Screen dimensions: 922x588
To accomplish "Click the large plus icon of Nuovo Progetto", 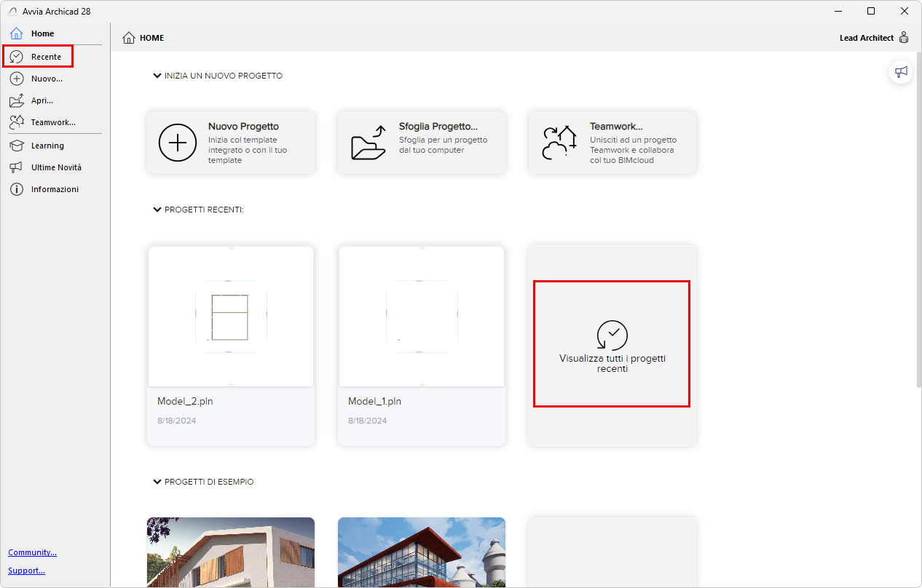I will (x=178, y=142).
